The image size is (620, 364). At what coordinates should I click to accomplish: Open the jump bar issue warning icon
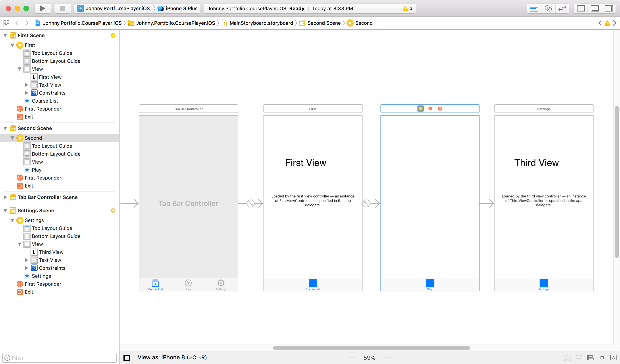(x=607, y=23)
